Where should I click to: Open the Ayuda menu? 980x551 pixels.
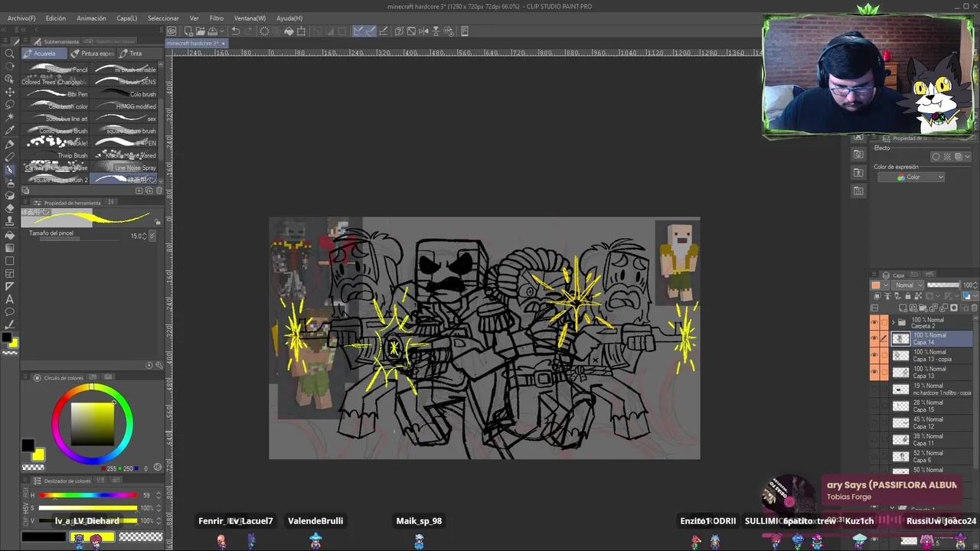coord(289,18)
